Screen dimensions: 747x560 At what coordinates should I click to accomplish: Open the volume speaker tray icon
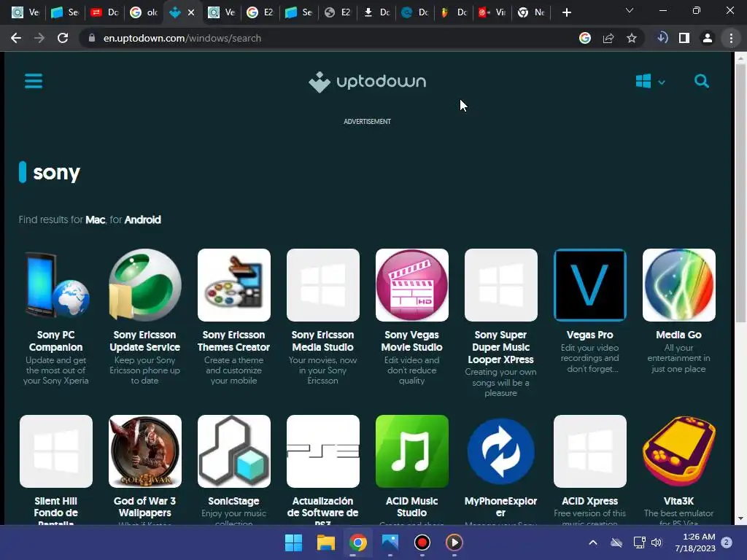[x=657, y=542]
